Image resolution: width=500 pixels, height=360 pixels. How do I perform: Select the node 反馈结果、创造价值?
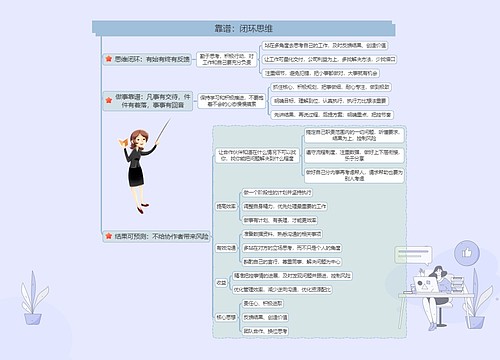265,317
